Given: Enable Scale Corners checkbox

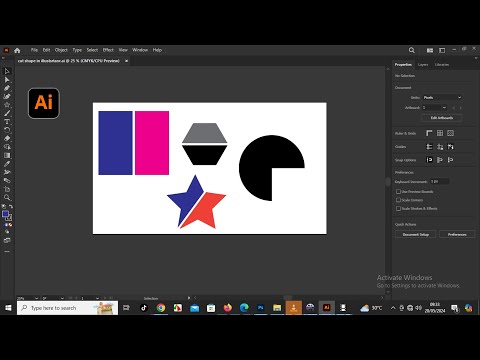Looking at the screenshot, I should coord(398,200).
